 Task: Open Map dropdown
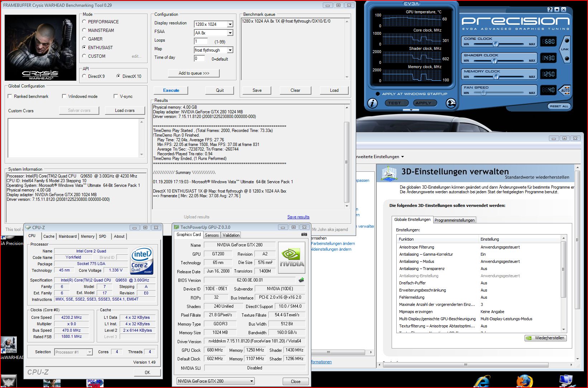(x=230, y=50)
